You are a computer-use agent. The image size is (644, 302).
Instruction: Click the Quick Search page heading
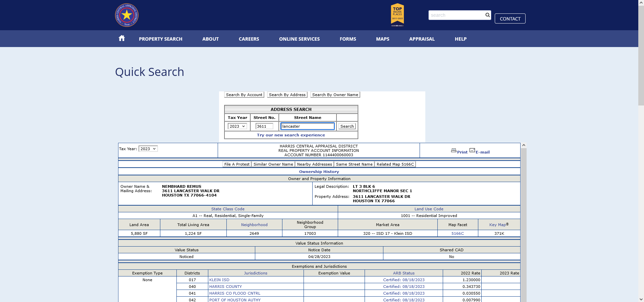[x=150, y=72]
